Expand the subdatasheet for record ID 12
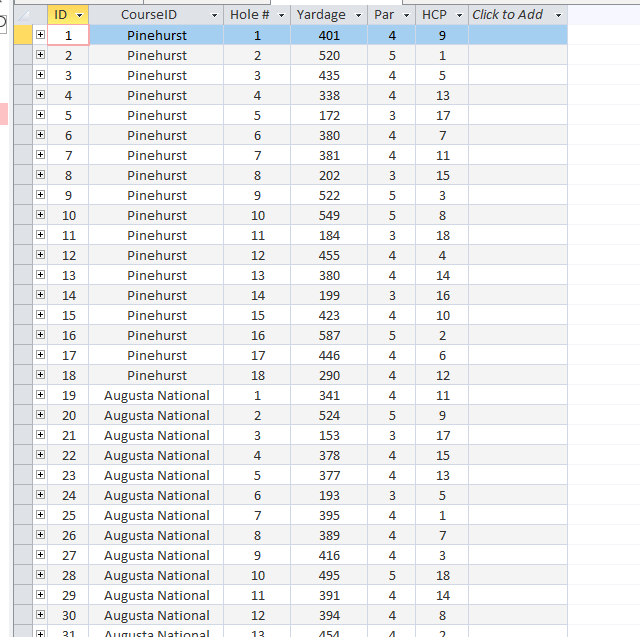Viewport: 640px width, 637px height. 40,255
